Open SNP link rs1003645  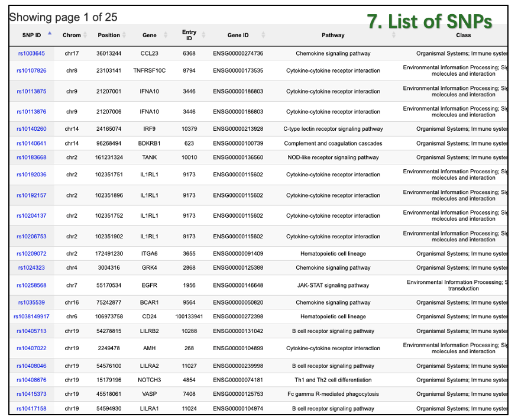pos(31,53)
